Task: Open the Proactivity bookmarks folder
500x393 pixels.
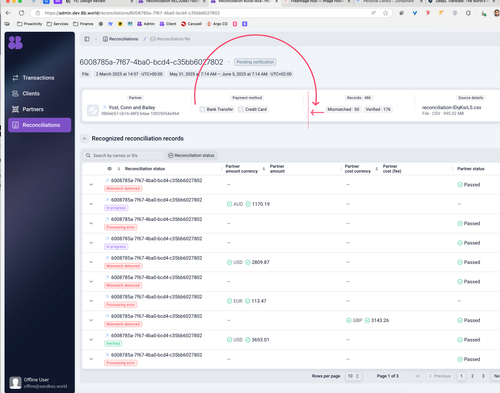Action: pyautogui.click(x=30, y=24)
